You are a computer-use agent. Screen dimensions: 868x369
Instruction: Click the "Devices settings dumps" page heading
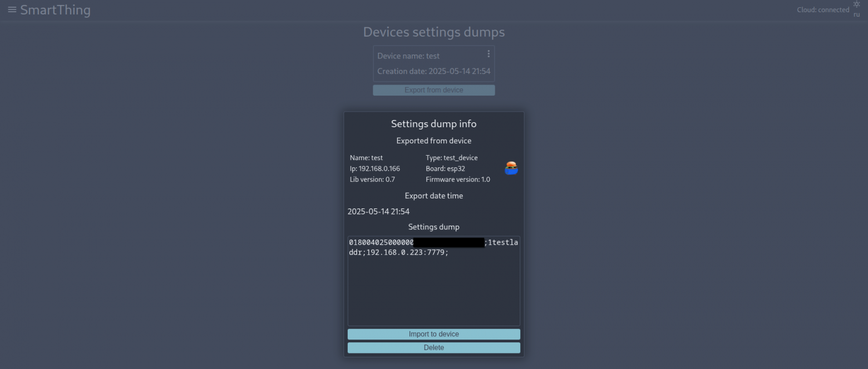click(434, 32)
